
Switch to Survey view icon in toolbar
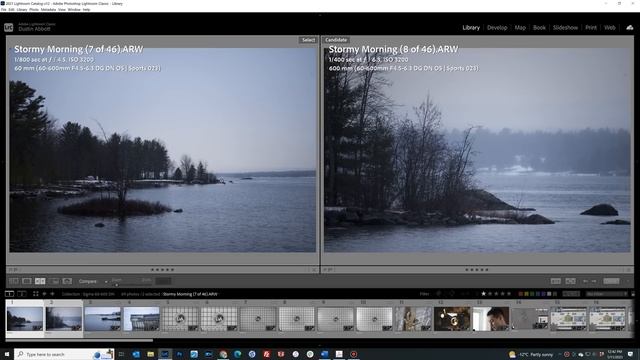point(54,281)
